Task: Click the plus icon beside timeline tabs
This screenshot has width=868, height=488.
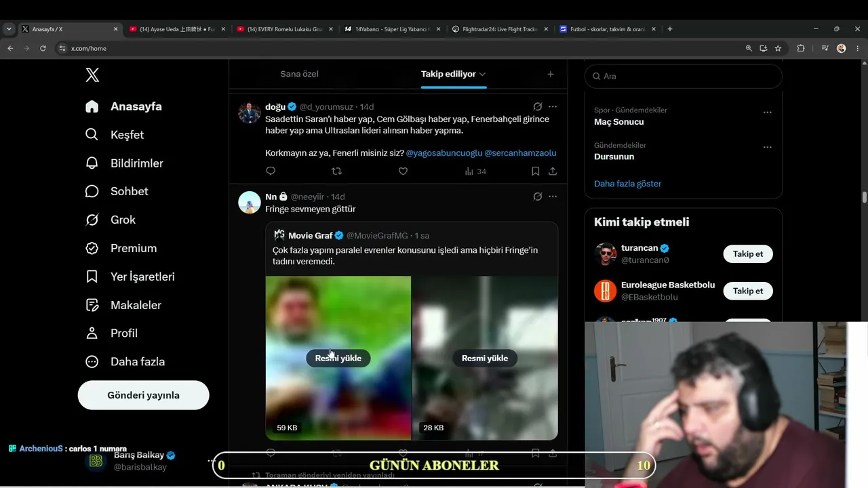Action: click(551, 74)
